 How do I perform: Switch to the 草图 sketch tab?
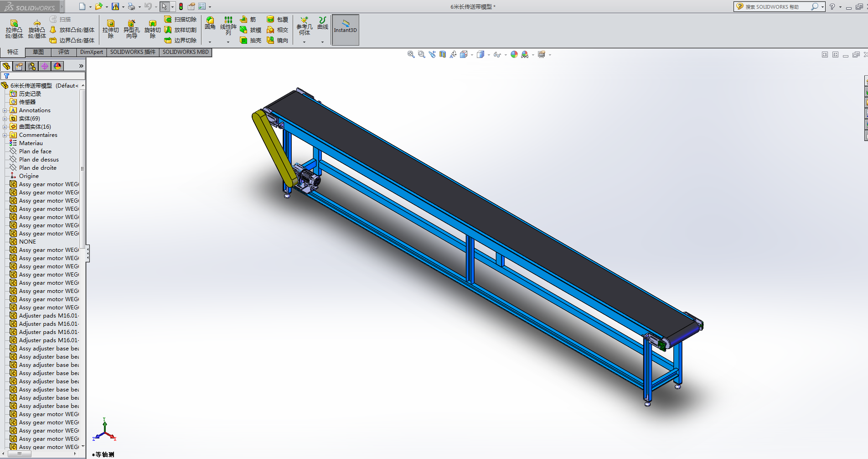38,52
